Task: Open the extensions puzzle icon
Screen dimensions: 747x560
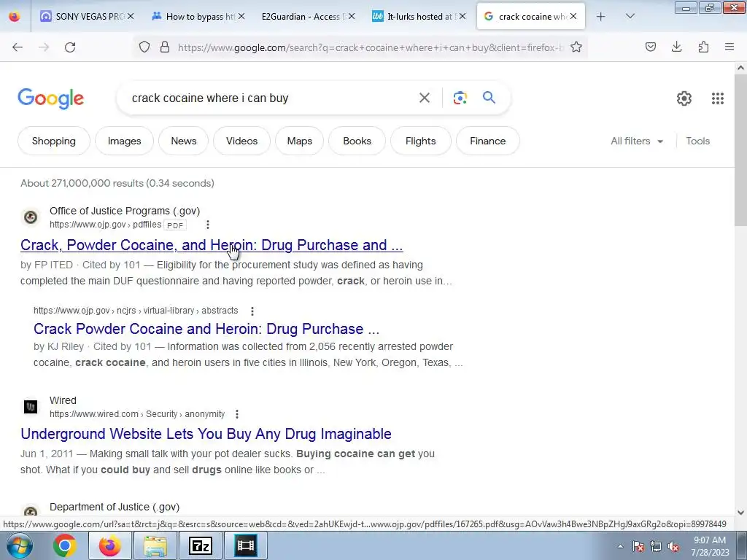Action: coord(703,47)
